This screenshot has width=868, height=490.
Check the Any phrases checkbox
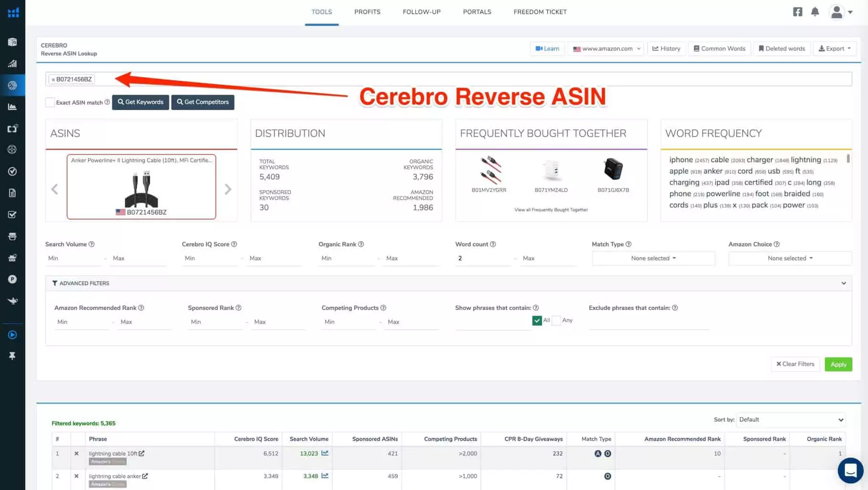coord(556,321)
